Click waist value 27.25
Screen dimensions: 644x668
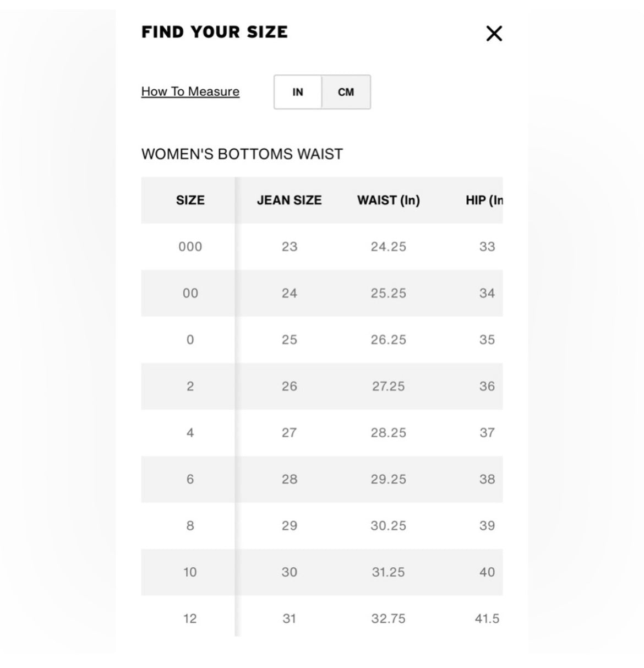(x=388, y=386)
